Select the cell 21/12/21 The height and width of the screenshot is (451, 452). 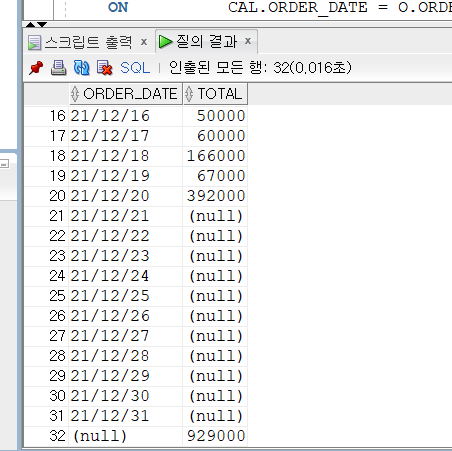(126, 216)
